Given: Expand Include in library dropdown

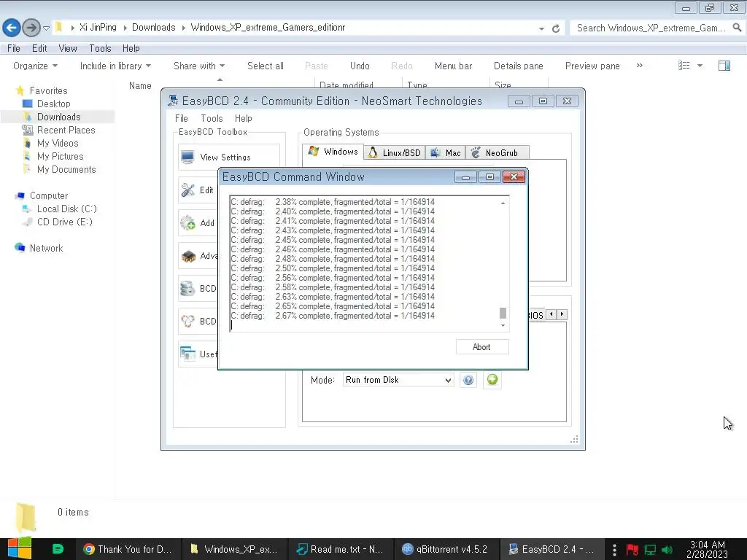Looking at the screenshot, I should point(115,66).
